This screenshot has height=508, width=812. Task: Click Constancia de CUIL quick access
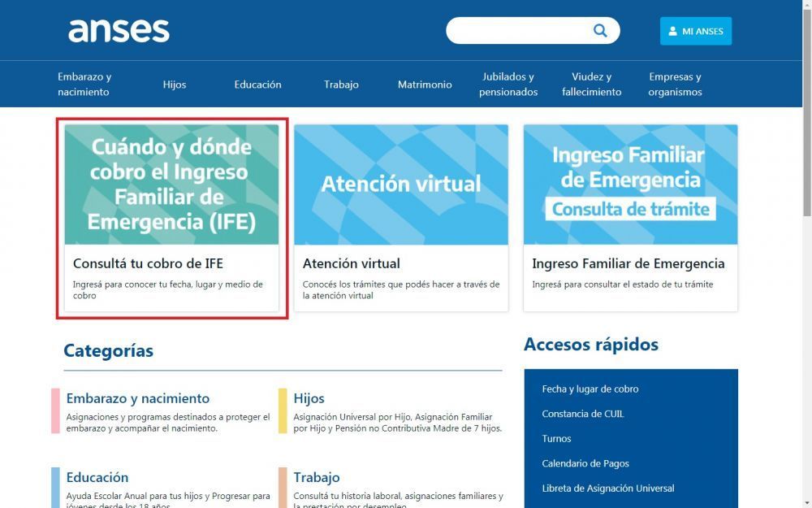coord(581,414)
